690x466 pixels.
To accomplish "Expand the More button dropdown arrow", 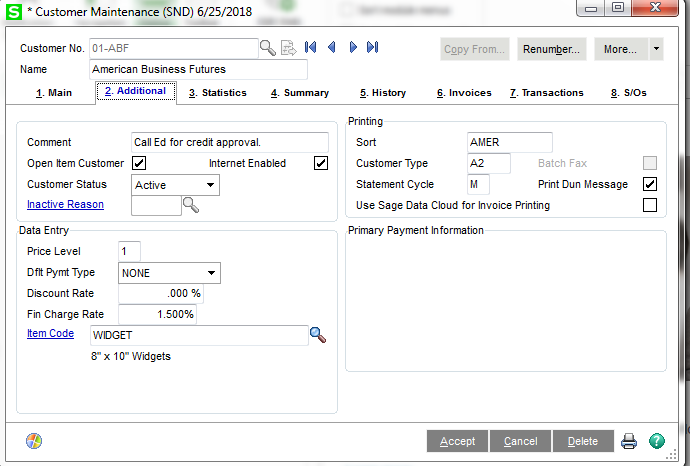I will (x=655, y=49).
